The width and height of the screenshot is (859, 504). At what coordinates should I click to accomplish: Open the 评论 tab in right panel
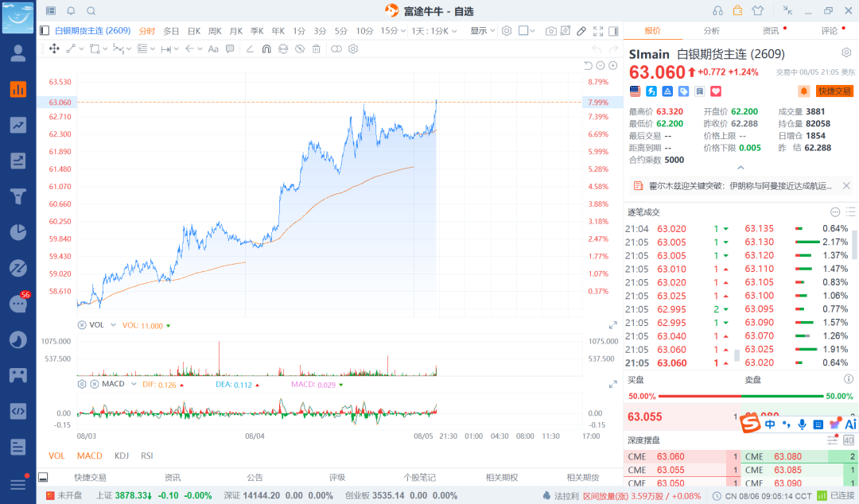(830, 31)
